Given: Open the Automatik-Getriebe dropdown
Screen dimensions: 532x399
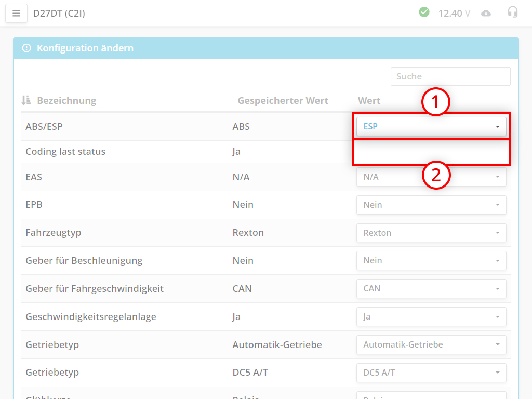Looking at the screenshot, I should click(431, 344).
